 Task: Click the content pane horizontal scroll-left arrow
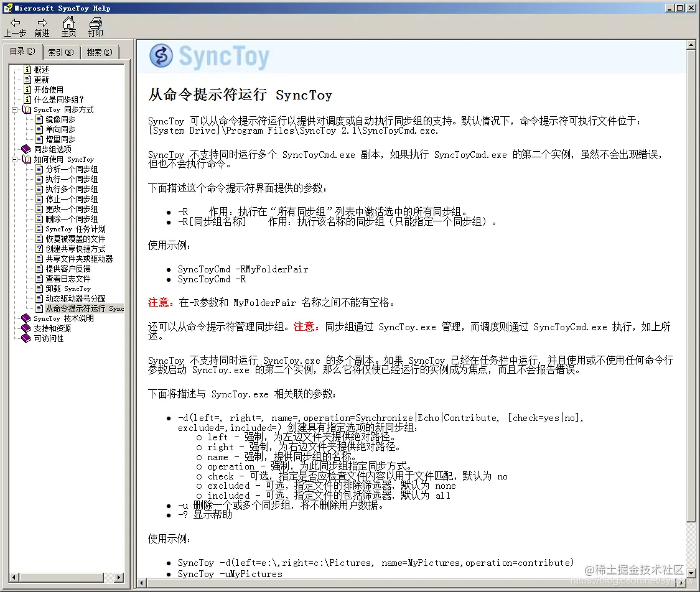(x=141, y=583)
